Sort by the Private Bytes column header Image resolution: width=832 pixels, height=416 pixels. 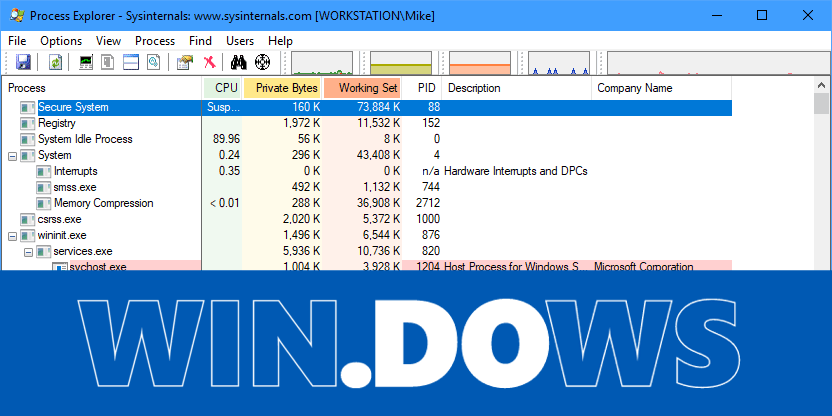pos(282,88)
